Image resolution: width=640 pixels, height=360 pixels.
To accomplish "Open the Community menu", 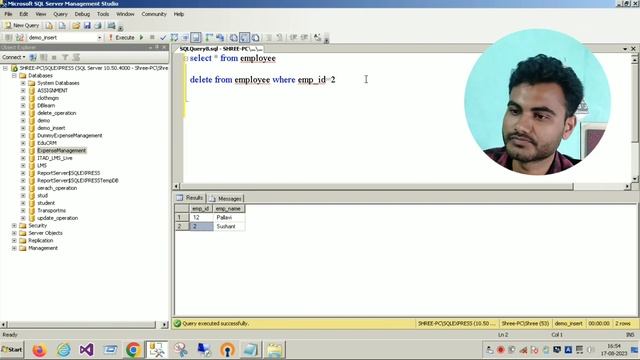I will [154, 14].
